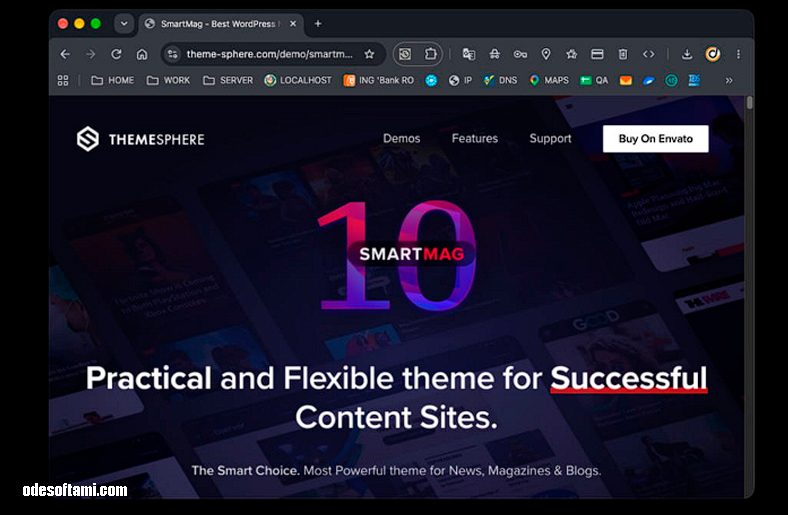The image size is (788, 515).
Task: Go back to the previous page
Action: click(65, 54)
